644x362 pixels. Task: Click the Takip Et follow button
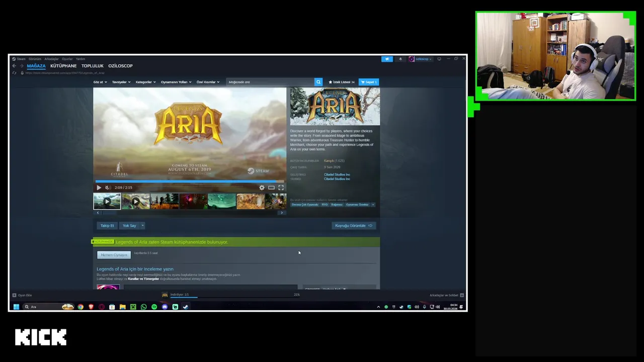coord(107,226)
